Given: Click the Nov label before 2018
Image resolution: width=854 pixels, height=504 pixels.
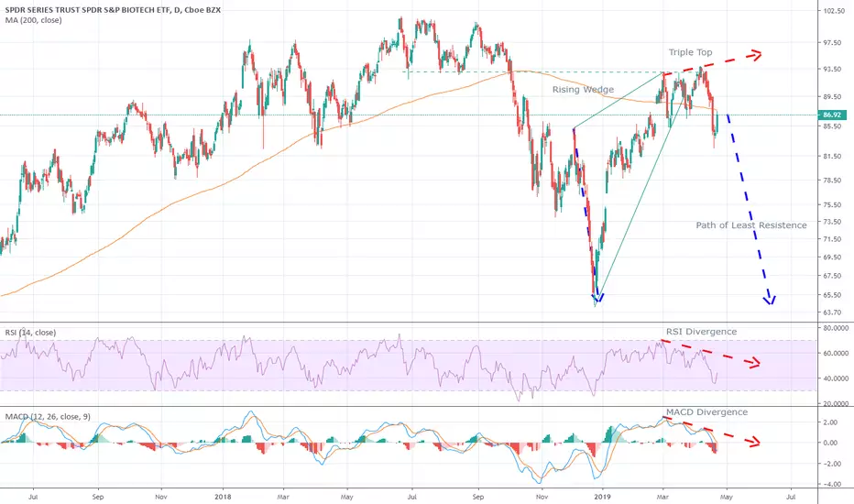Looking at the screenshot, I should tap(160, 497).
